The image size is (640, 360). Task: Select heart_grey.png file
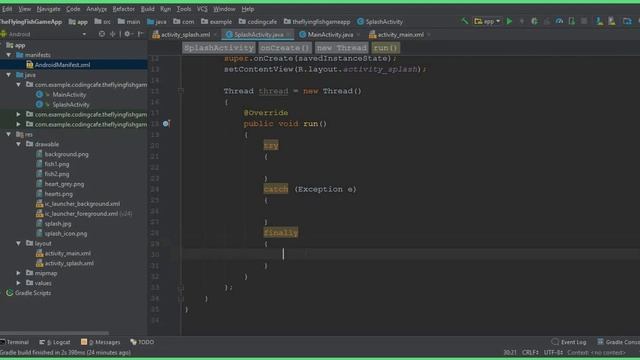click(x=60, y=184)
